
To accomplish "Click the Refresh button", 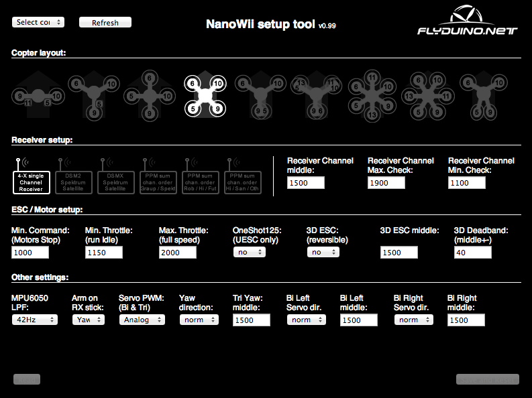I will click(x=105, y=22).
